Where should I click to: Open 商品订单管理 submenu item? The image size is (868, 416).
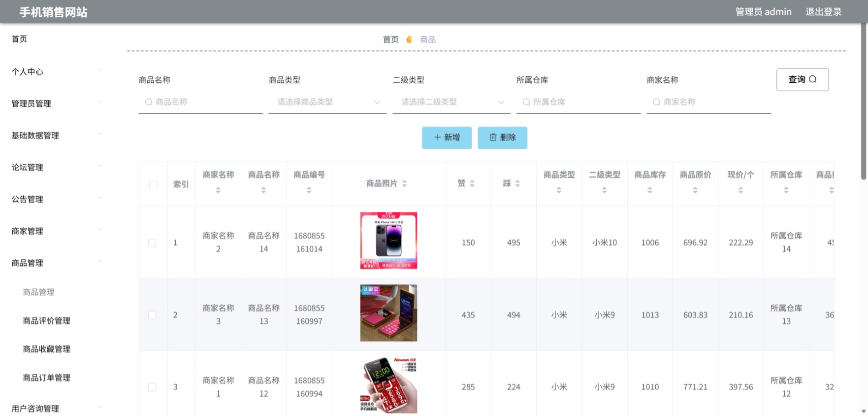47,378
